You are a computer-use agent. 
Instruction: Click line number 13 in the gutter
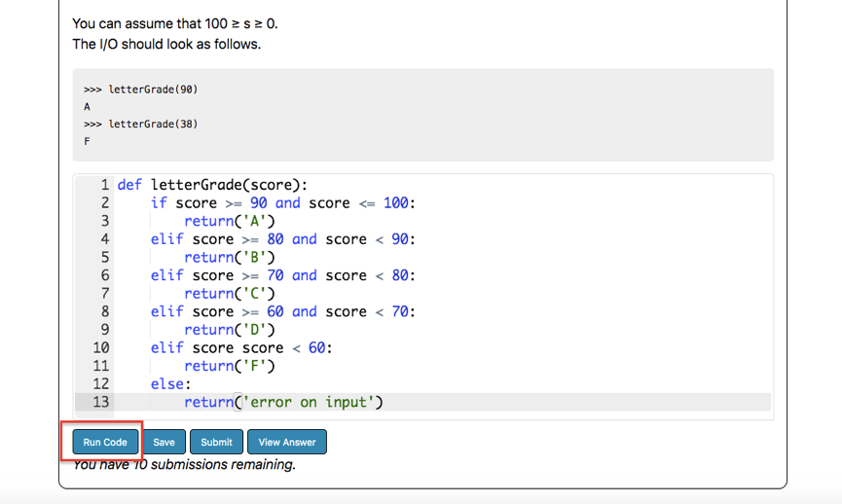(101, 402)
